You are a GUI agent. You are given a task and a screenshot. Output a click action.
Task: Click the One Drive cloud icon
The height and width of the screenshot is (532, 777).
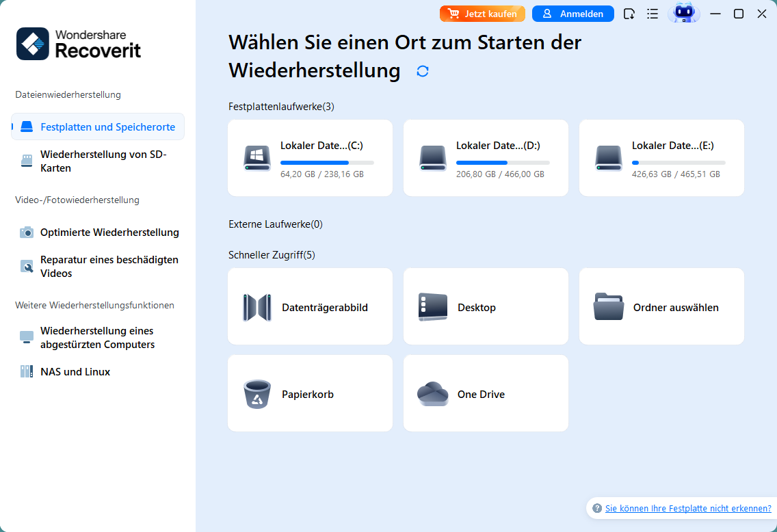432,395
